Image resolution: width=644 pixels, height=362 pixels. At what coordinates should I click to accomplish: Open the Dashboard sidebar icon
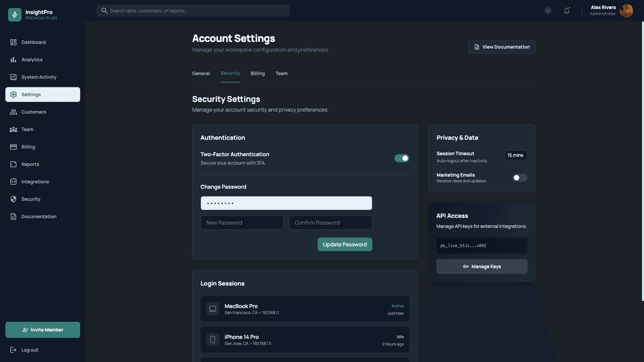point(12,41)
